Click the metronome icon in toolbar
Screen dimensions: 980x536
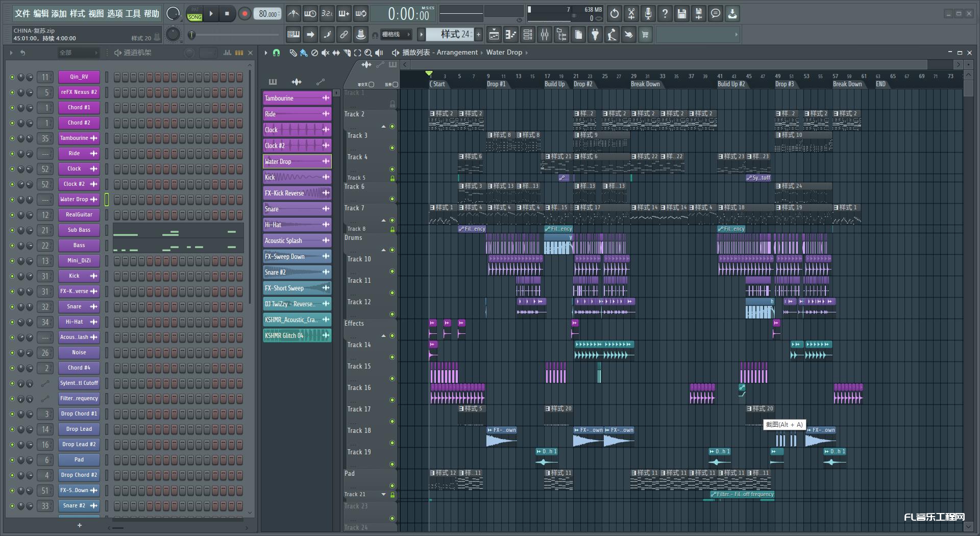[293, 14]
